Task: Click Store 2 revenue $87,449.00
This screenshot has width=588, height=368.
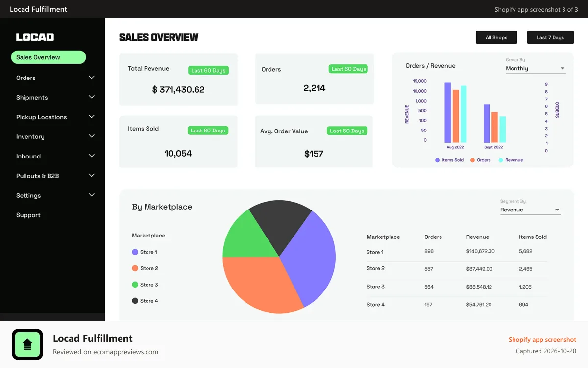Action: point(480,269)
